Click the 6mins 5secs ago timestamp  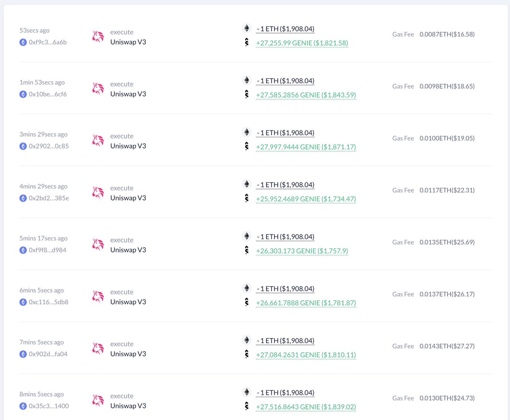[42, 290]
